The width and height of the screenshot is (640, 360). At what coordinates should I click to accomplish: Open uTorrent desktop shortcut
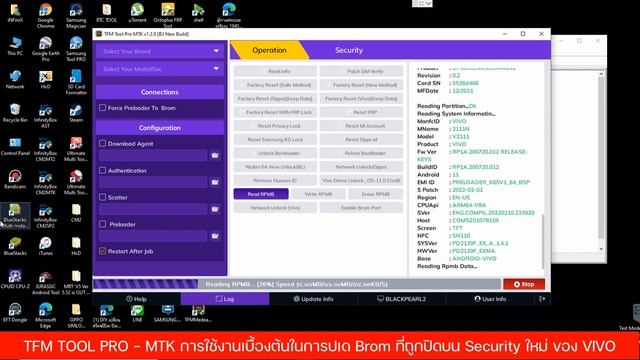tap(137, 13)
